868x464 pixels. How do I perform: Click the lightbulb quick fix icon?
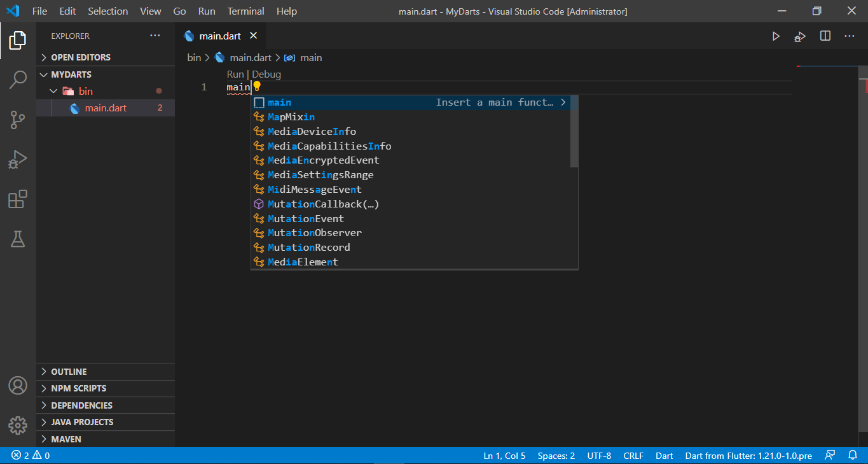(x=257, y=86)
